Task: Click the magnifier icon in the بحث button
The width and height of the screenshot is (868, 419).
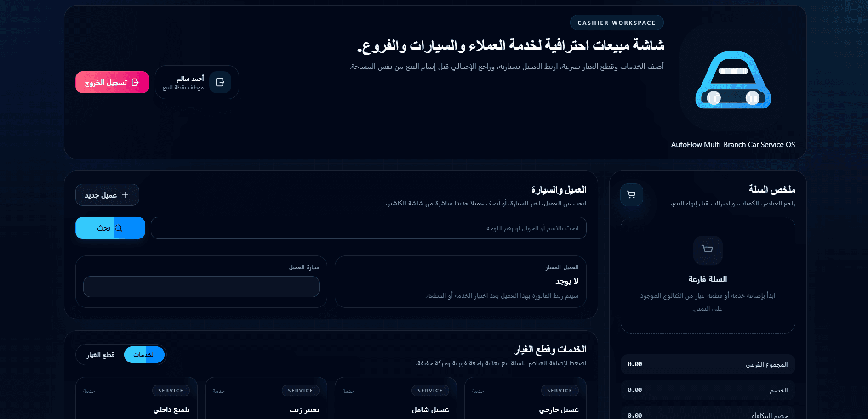Action: point(119,228)
